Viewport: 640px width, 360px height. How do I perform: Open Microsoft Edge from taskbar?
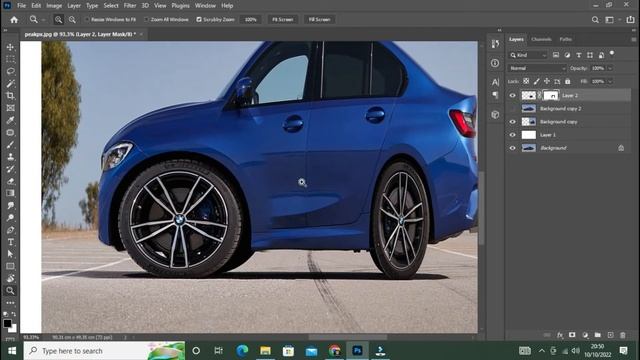242,351
